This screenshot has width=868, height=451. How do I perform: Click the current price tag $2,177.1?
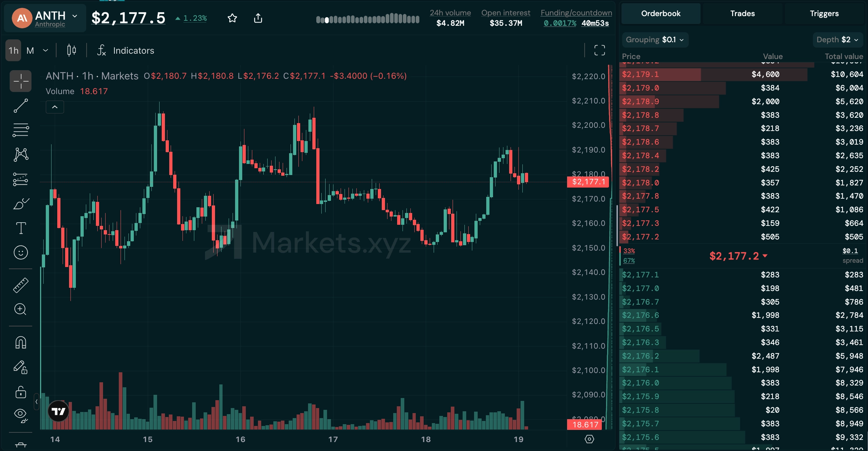tap(588, 182)
